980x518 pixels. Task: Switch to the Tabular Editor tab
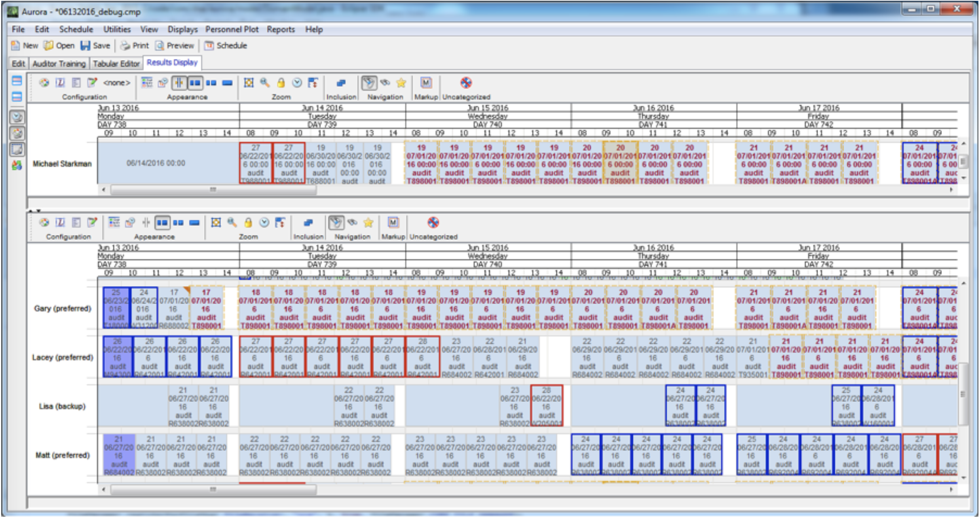pyautogui.click(x=116, y=63)
